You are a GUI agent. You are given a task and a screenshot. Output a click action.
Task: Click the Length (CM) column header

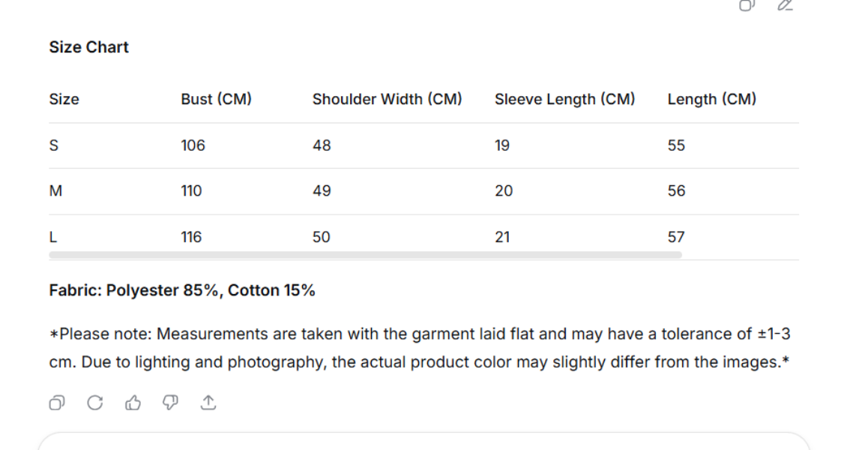(x=711, y=99)
